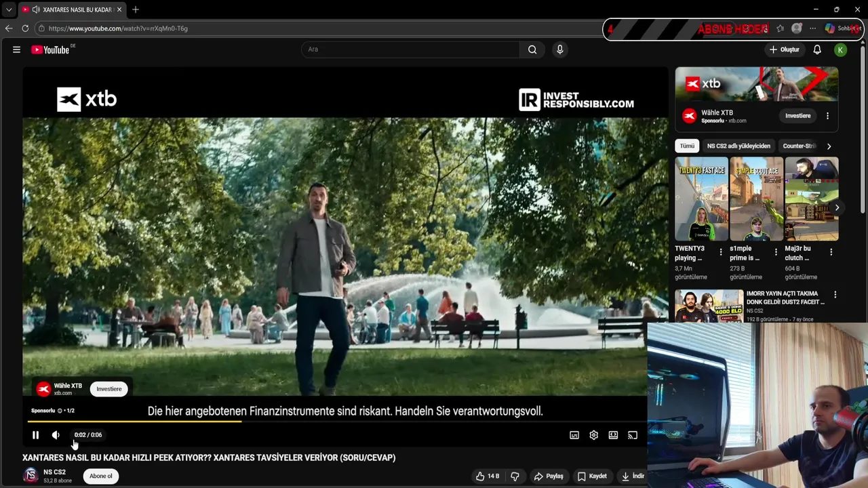
Task: Show more filter chips with the arrow
Action: tap(829, 146)
